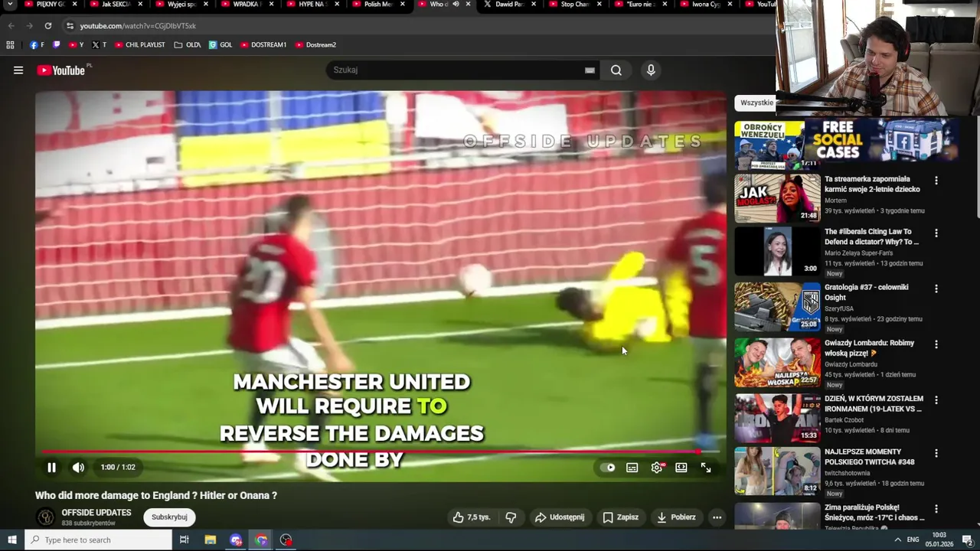980x551 pixels.
Task: Click the Windows 'Type here to search' box
Action: tap(98, 540)
